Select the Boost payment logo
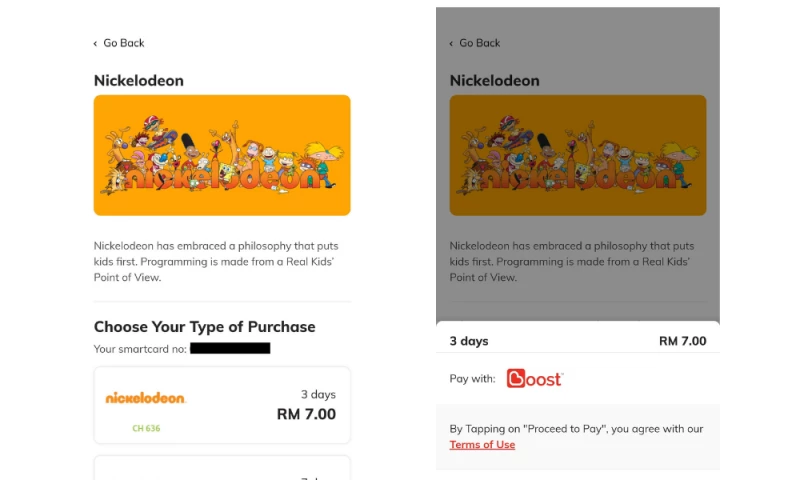 pos(535,379)
